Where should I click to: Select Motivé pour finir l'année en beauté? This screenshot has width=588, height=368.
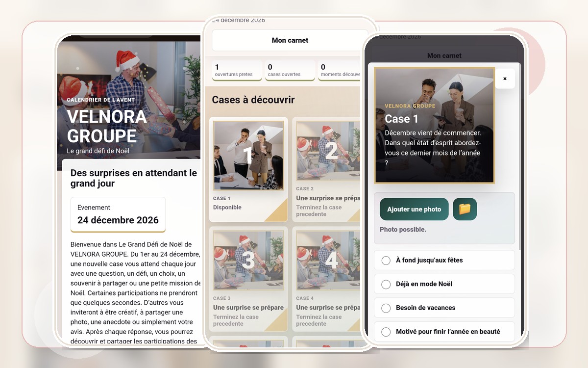pyautogui.click(x=444, y=332)
